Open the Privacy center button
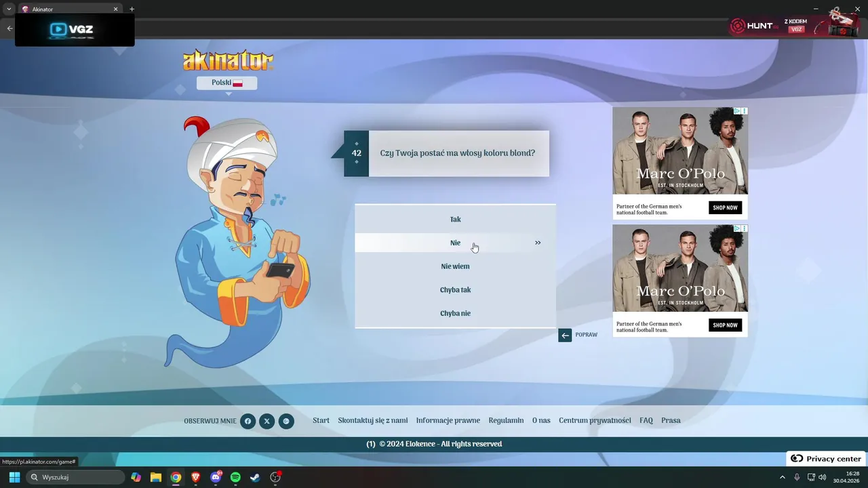The image size is (868, 488). [826, 459]
